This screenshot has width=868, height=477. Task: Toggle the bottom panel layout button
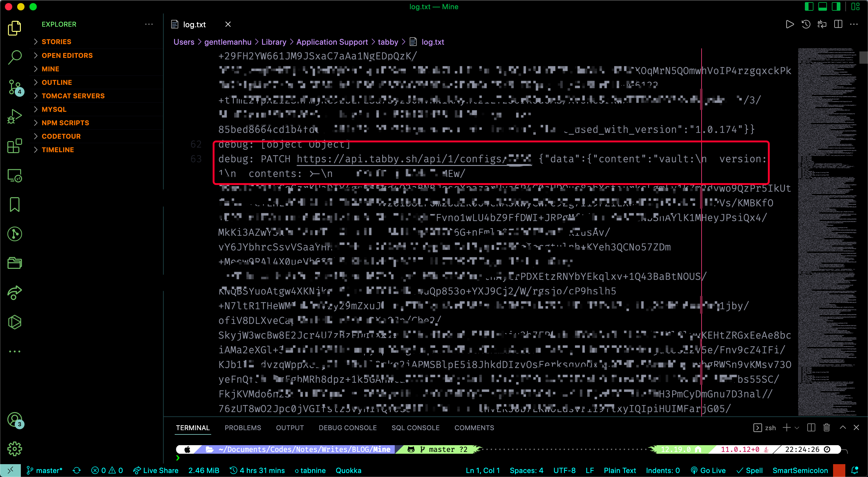coord(823,6)
